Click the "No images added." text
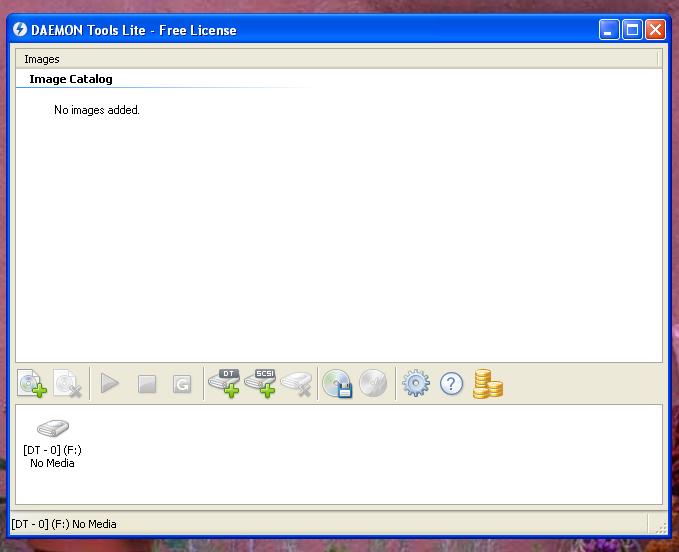The image size is (679, 552). 97,110
